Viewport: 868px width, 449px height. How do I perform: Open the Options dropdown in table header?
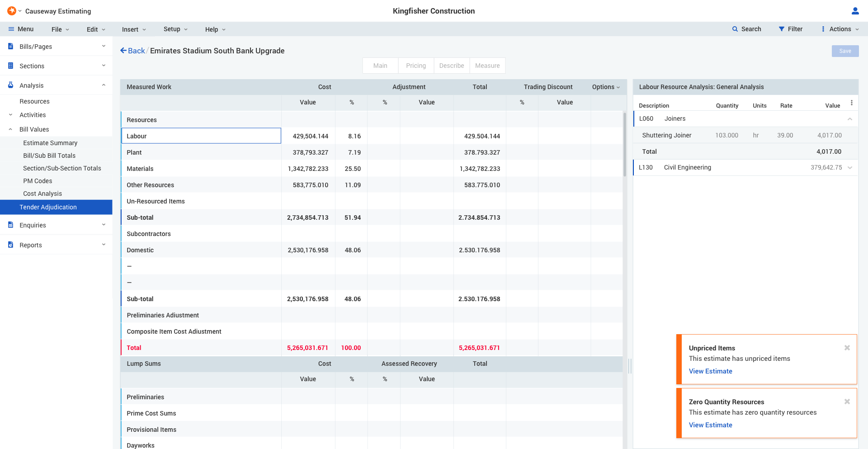(606, 87)
